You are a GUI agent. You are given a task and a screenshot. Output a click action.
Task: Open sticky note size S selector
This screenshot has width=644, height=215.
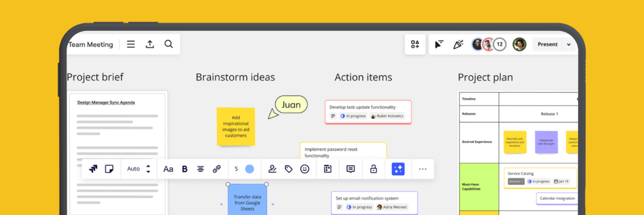236,169
